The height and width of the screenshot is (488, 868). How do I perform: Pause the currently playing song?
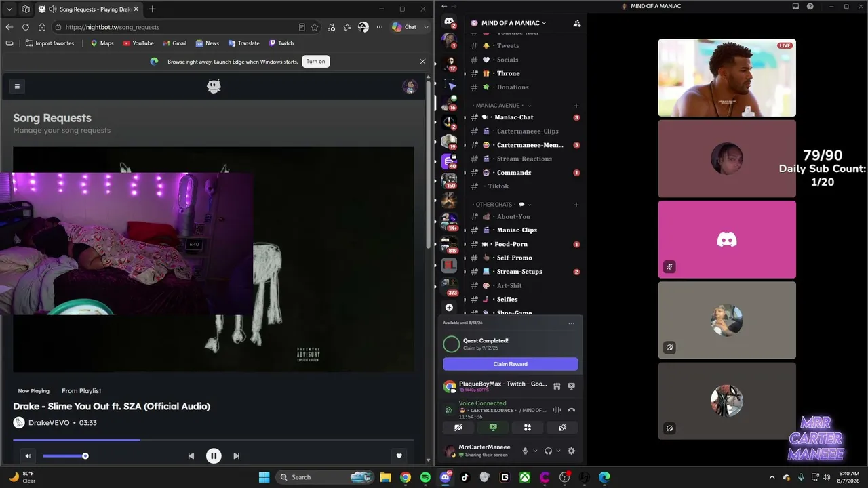pyautogui.click(x=214, y=456)
